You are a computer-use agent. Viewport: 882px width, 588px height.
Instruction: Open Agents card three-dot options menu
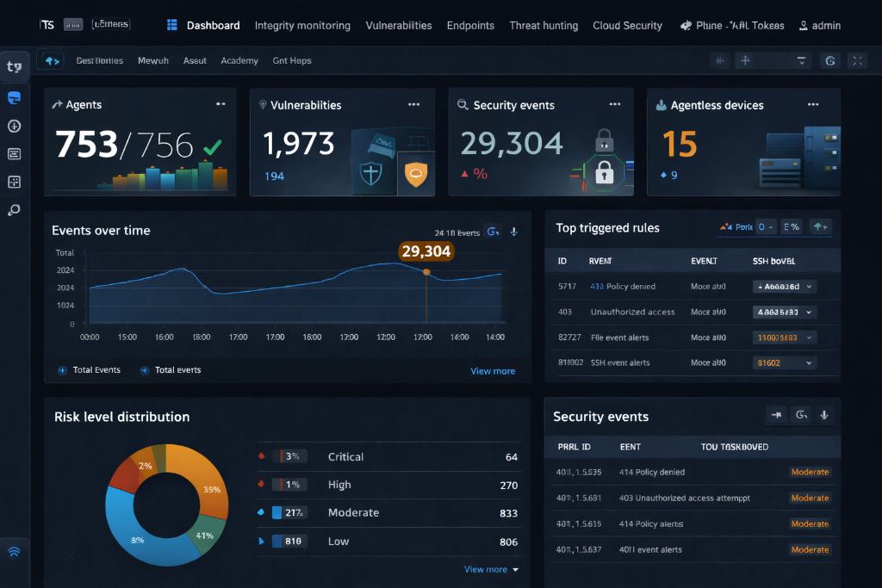220,104
